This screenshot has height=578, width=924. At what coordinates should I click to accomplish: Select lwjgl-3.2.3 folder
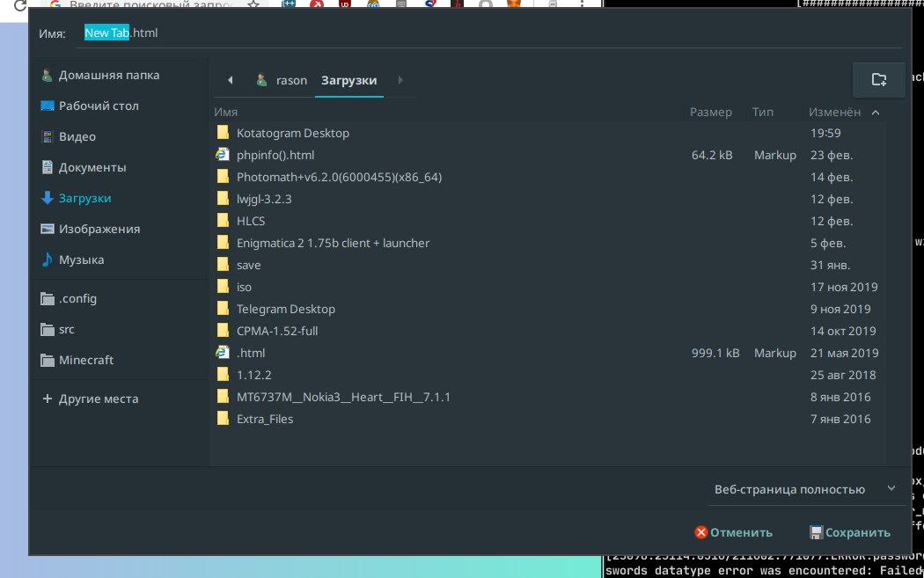(548, 199)
